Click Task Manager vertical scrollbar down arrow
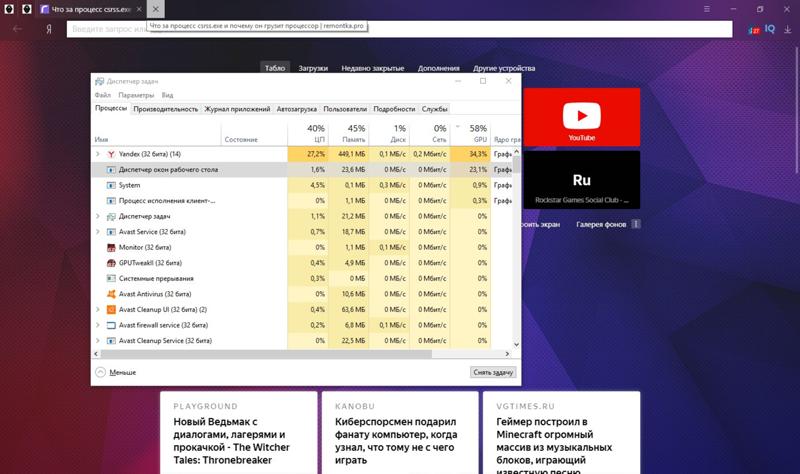 click(516, 344)
